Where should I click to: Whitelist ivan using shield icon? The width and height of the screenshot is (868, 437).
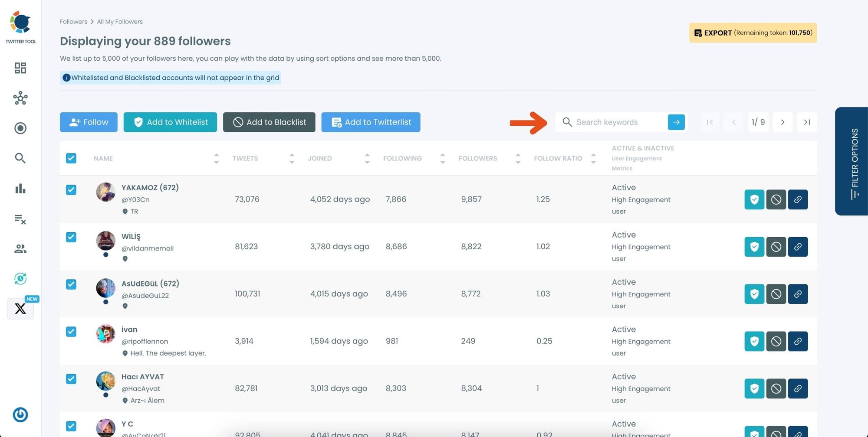click(x=754, y=341)
